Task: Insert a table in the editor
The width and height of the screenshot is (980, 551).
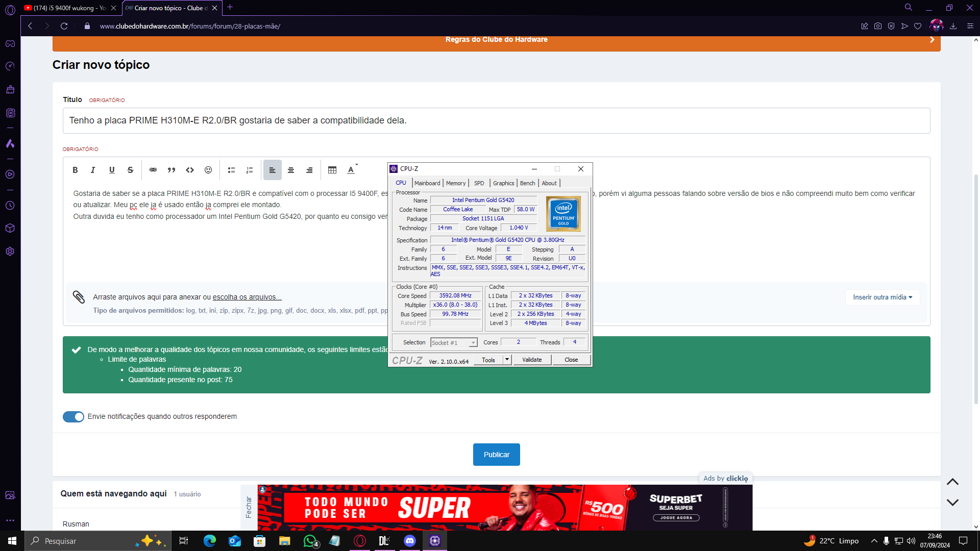Action: pos(332,170)
